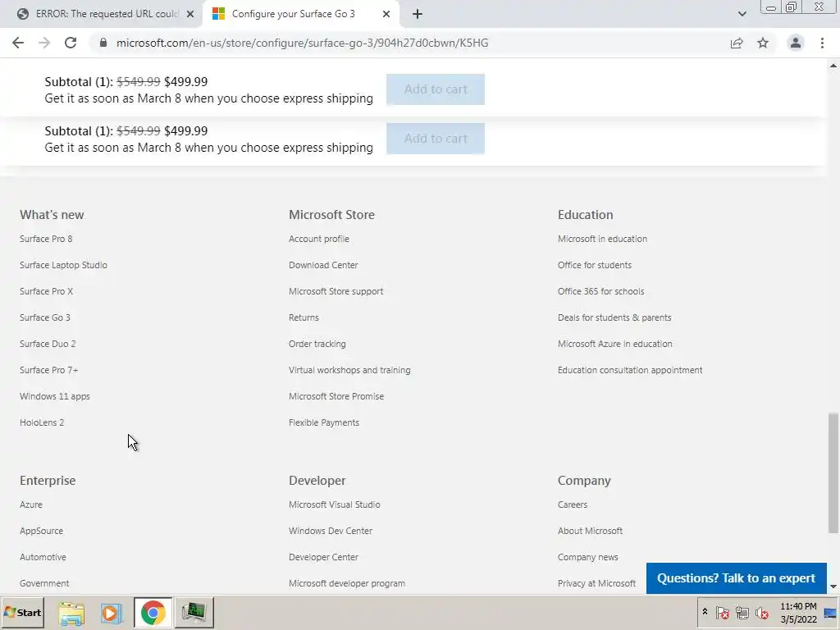Open Deals for students & parents
The height and width of the screenshot is (630, 840).
tap(614, 317)
